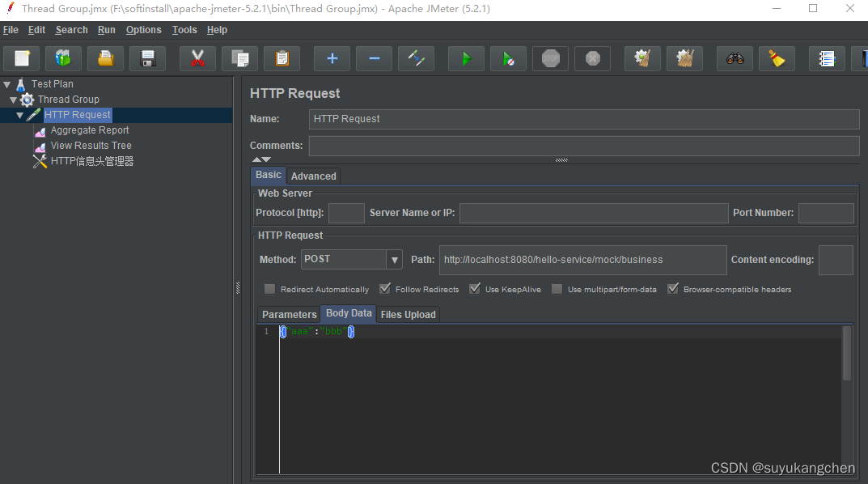Click the Clear All results icon
The height and width of the screenshot is (484, 868).
tap(684, 59)
